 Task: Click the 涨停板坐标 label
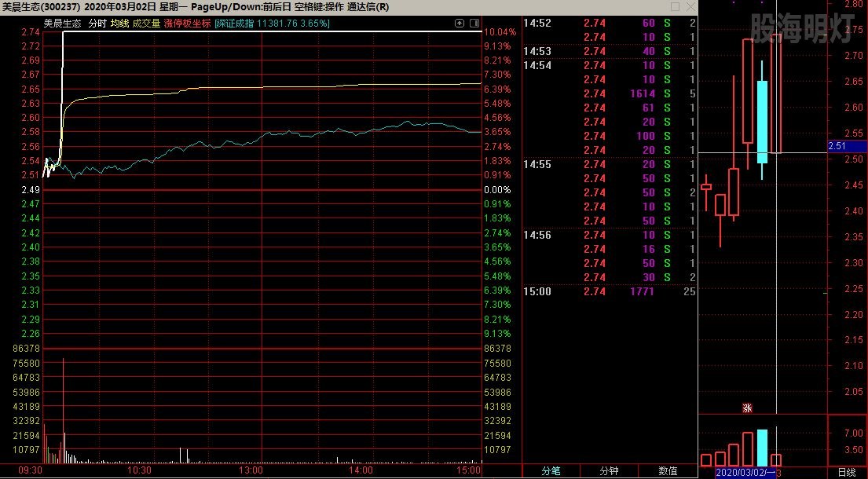click(x=187, y=24)
